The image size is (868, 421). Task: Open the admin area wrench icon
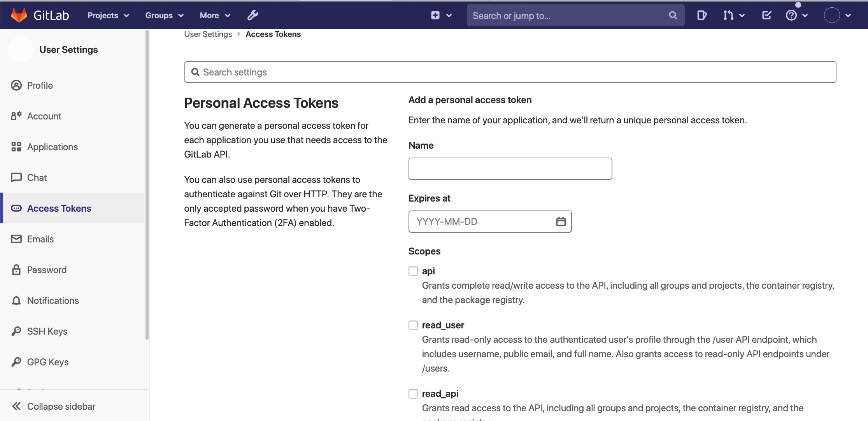[253, 15]
